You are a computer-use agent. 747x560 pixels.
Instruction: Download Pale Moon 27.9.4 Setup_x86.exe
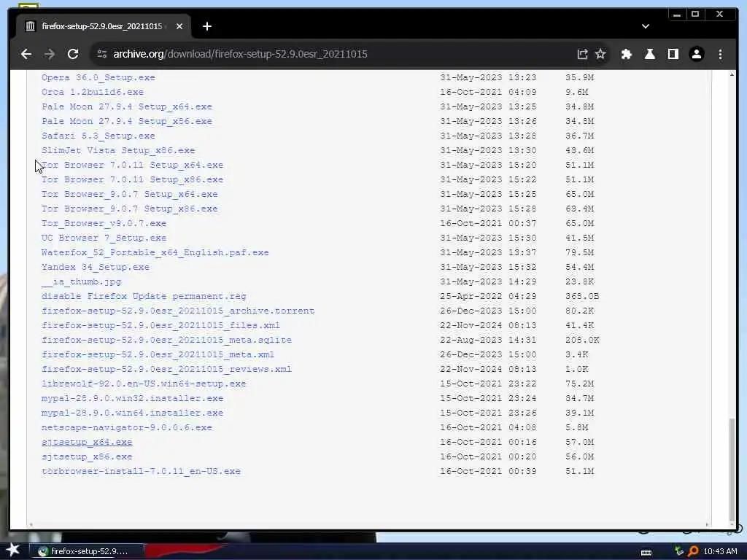click(127, 121)
